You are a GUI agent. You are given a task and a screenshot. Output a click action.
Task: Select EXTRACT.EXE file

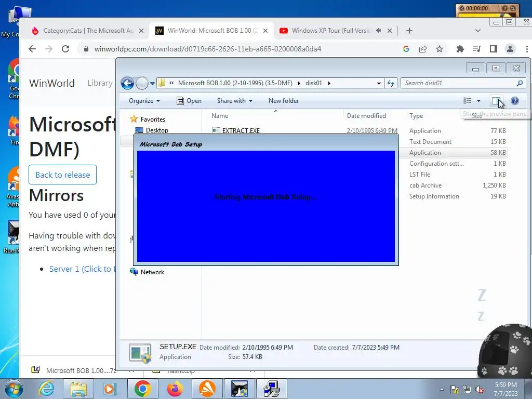coord(241,130)
